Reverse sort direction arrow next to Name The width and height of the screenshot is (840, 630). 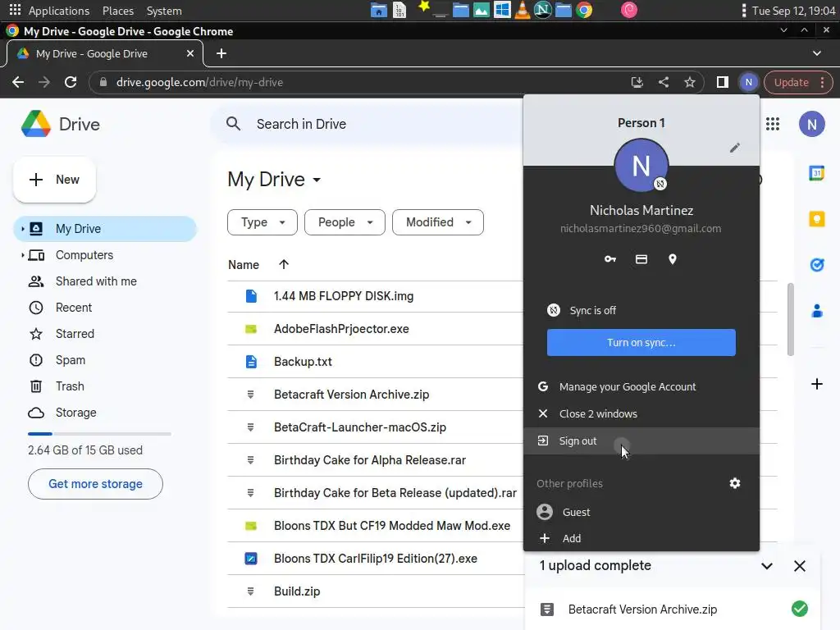[283, 264]
